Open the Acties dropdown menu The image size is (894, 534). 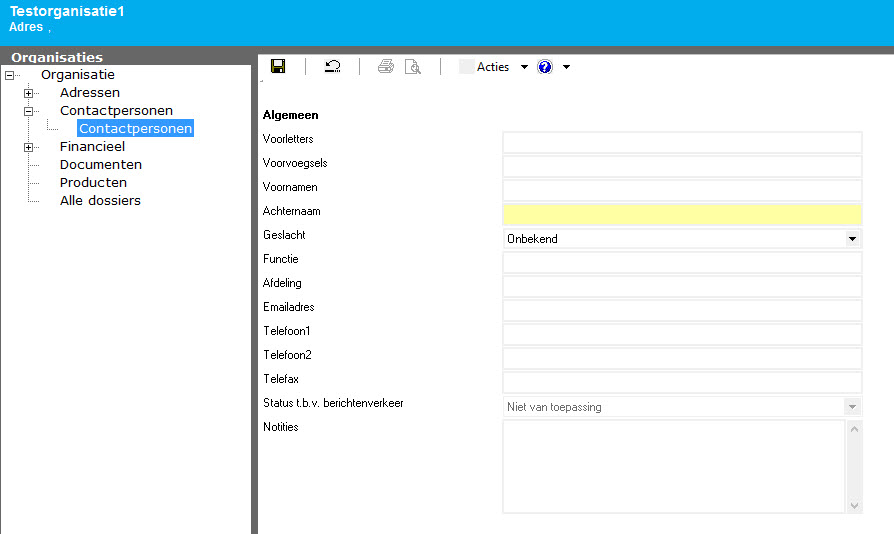(x=524, y=67)
